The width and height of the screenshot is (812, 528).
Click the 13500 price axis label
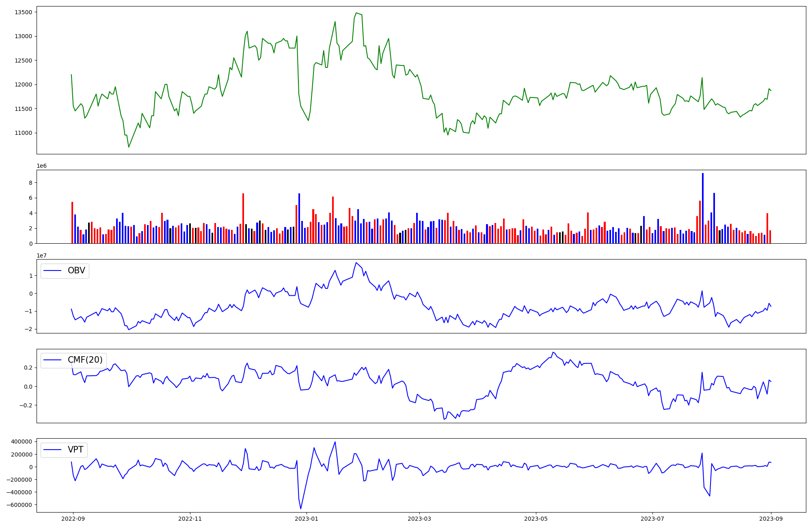(23, 12)
